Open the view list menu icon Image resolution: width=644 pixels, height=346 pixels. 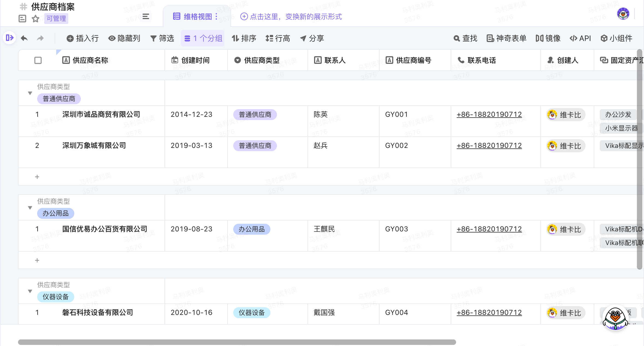point(146,16)
